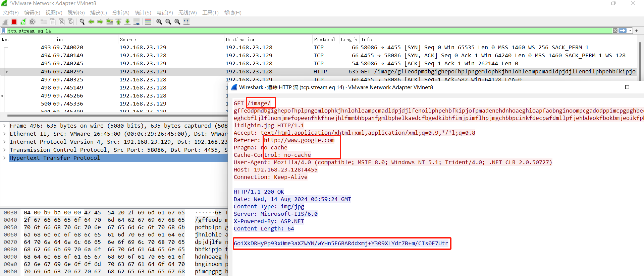Reload the capture file icon
This screenshot has width=644, height=276.
[x=71, y=22]
